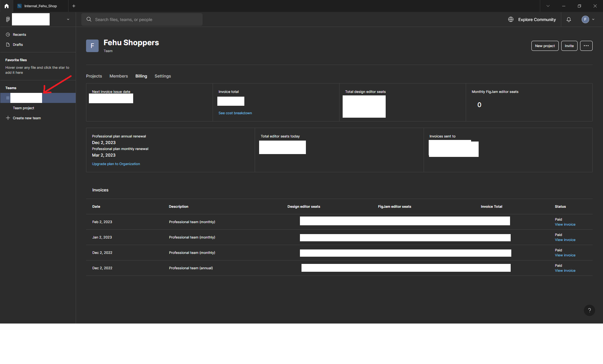Click the Invoice Total column header
This screenshot has width=603, height=364.
tap(492, 206)
